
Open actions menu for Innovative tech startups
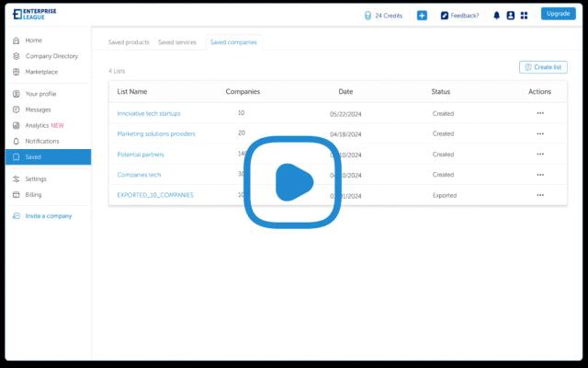pos(540,113)
